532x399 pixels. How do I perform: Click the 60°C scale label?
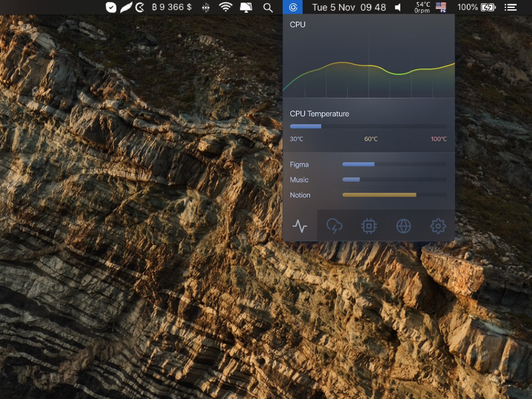click(x=371, y=139)
